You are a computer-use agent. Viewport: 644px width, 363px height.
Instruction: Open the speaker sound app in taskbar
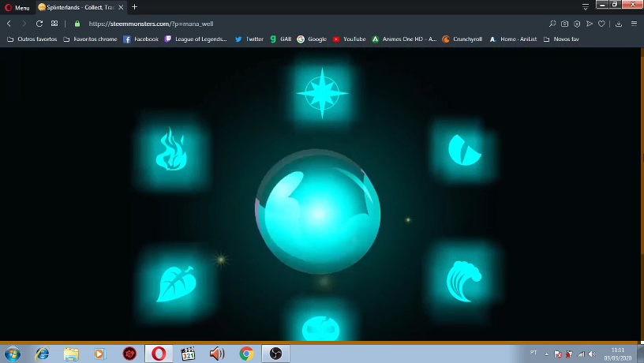click(217, 354)
